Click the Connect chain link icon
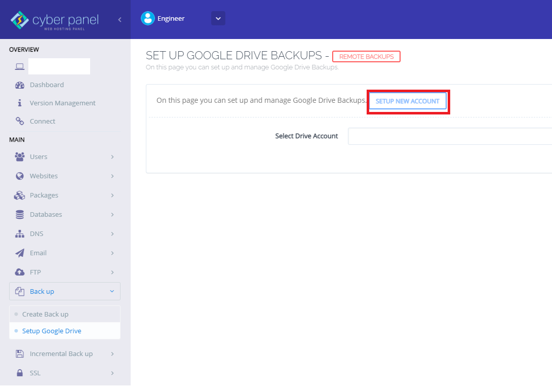The height and width of the screenshot is (392, 552). [x=20, y=121]
